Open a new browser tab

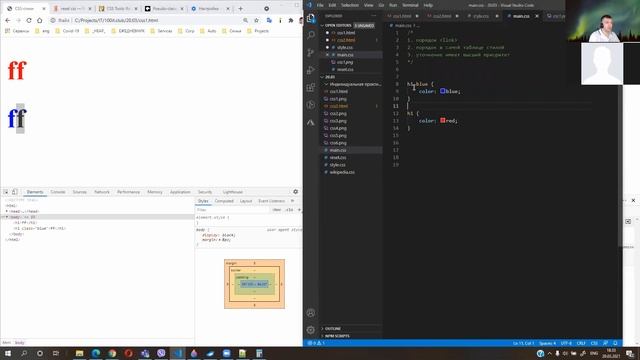pyautogui.click(x=240, y=9)
